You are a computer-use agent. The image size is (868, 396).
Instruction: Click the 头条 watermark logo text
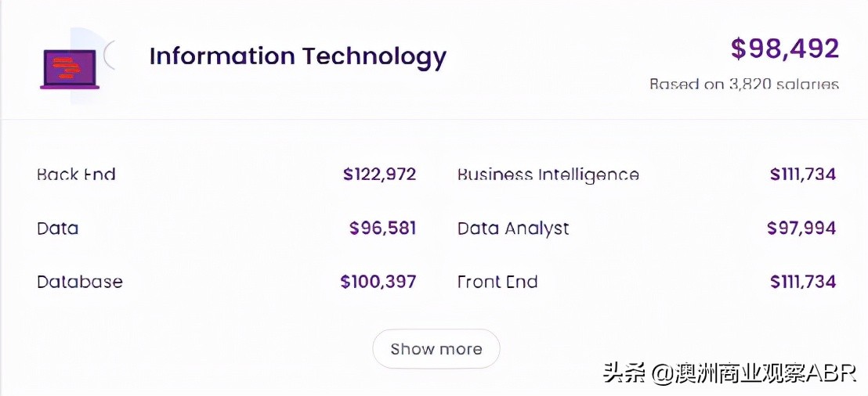coord(624,373)
